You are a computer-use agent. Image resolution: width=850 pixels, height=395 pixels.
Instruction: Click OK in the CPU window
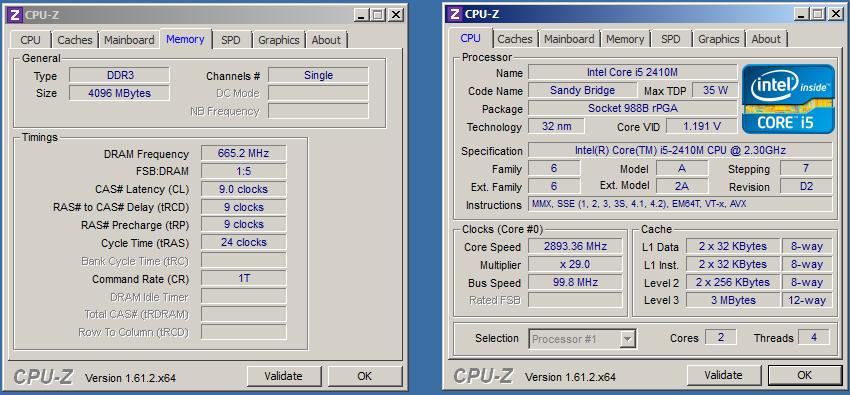(x=805, y=375)
